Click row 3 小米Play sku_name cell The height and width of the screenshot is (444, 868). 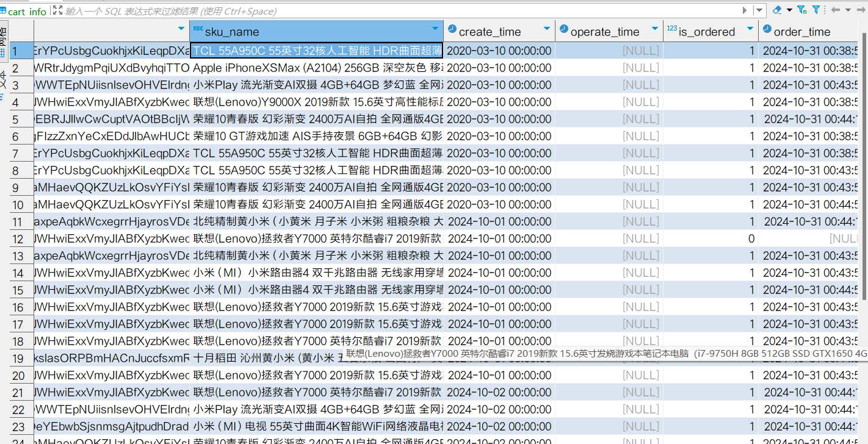[317, 85]
